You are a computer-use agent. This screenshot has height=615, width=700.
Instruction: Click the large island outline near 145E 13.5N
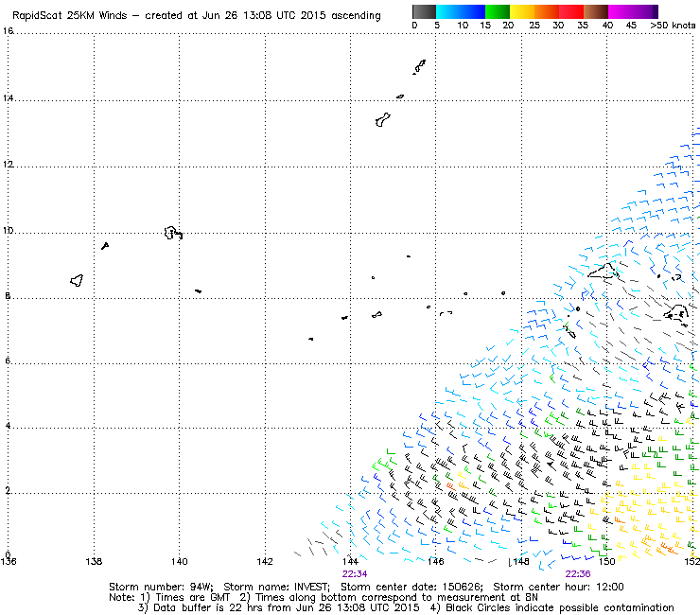pyautogui.click(x=382, y=120)
